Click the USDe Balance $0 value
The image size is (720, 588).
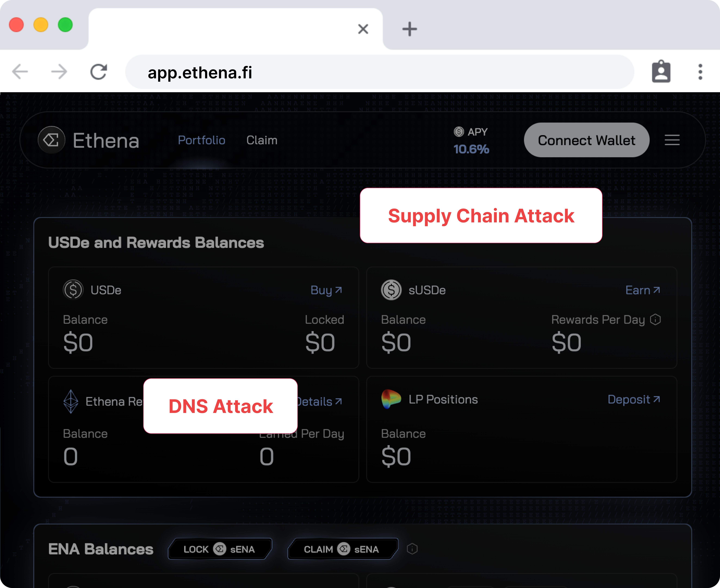(x=78, y=342)
